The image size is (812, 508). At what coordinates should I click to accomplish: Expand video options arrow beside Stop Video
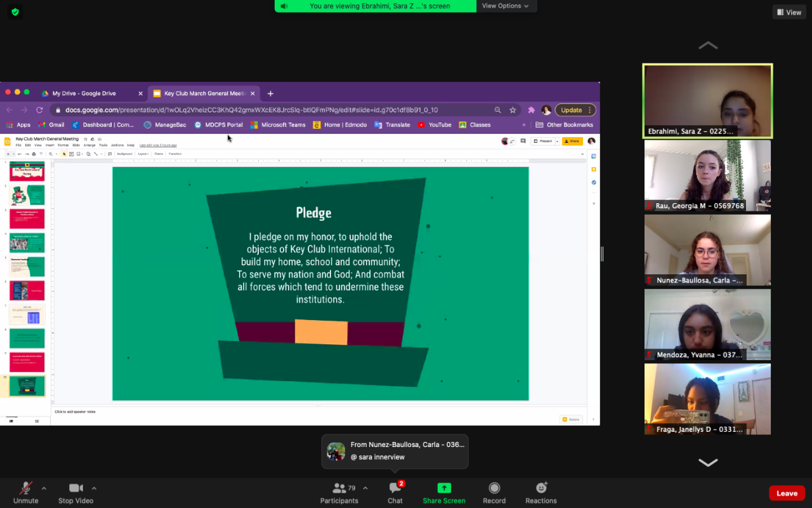coord(94,488)
